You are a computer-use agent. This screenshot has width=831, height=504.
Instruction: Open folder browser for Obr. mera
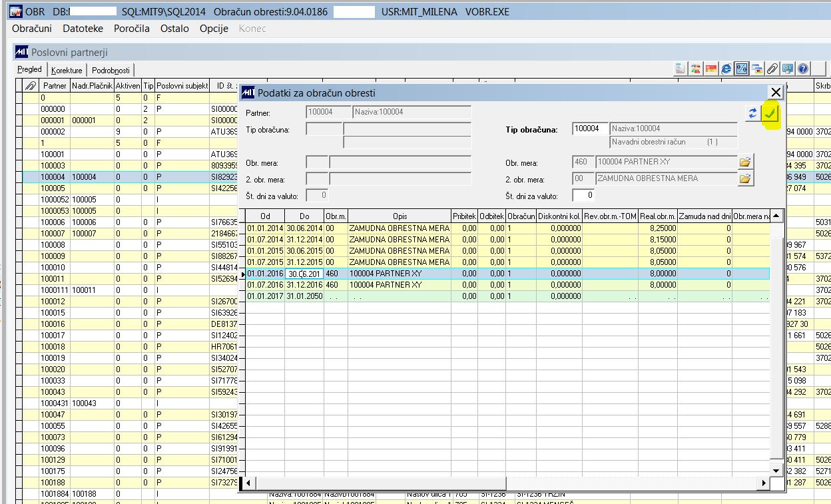point(745,162)
